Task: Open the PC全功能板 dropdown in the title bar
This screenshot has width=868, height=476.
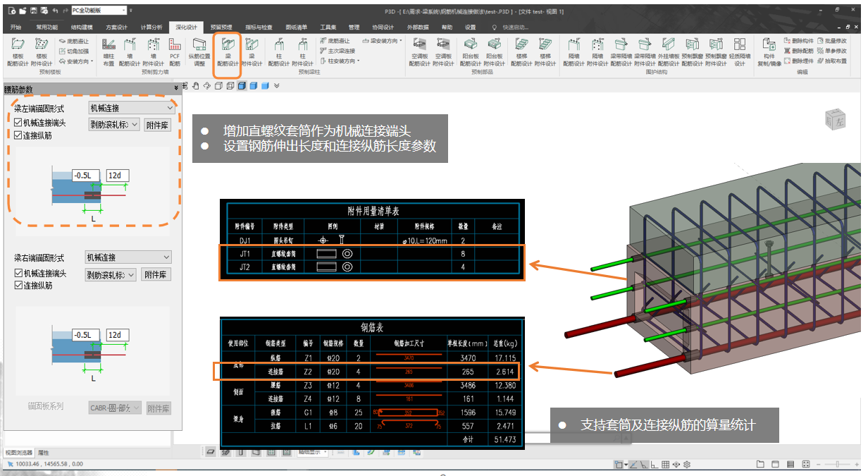Action: point(101,11)
